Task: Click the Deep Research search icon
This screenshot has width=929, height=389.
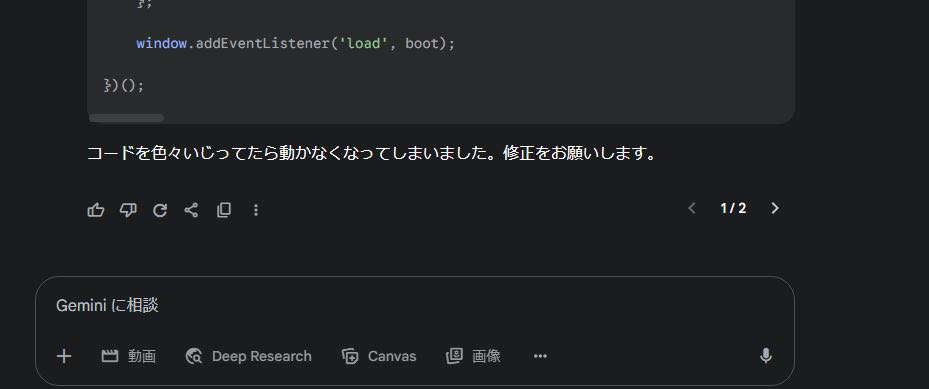Action: [x=194, y=356]
